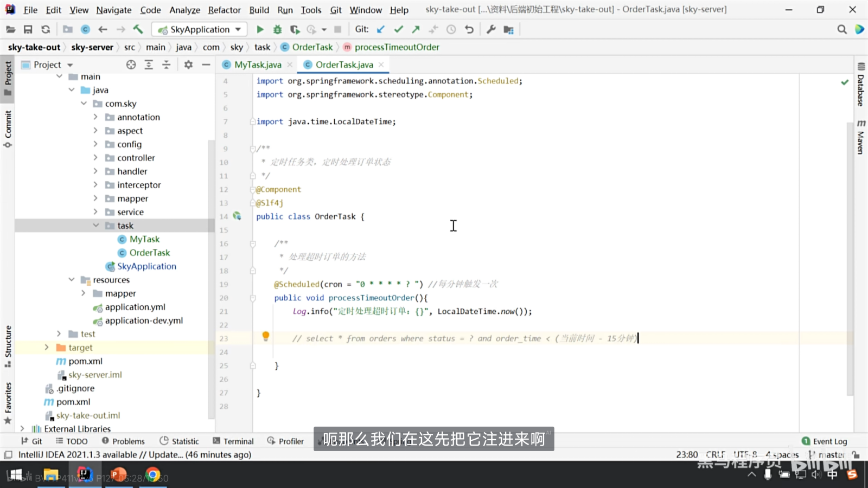Navigate forward with the right arrow

tap(120, 29)
